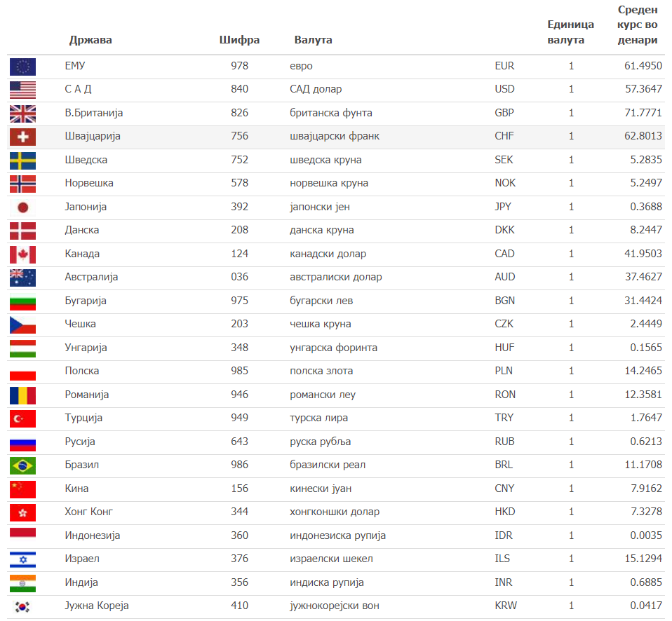Click the Среден курс во денари header
Screen dimensions: 672x621
coord(637,25)
